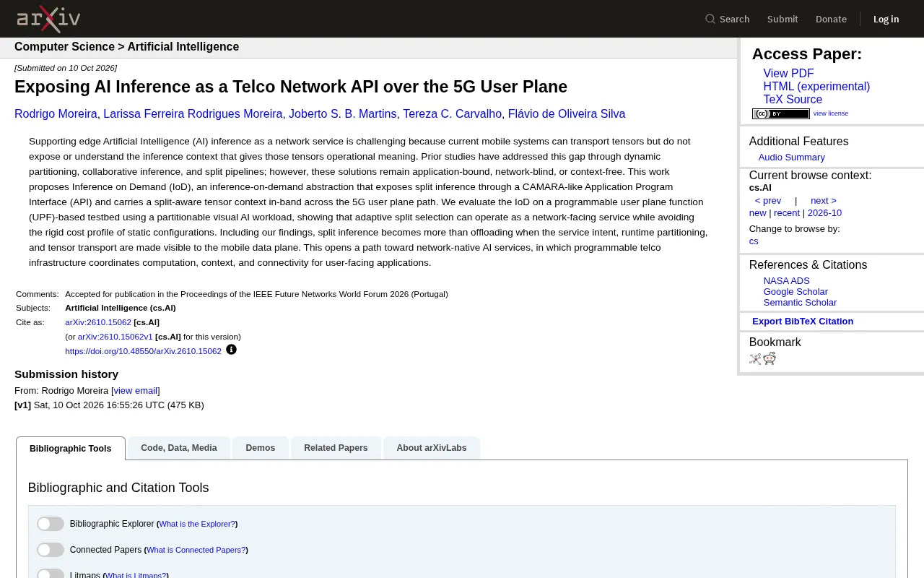Open What is the Explorer? link
The image size is (924, 578).
click(x=197, y=524)
